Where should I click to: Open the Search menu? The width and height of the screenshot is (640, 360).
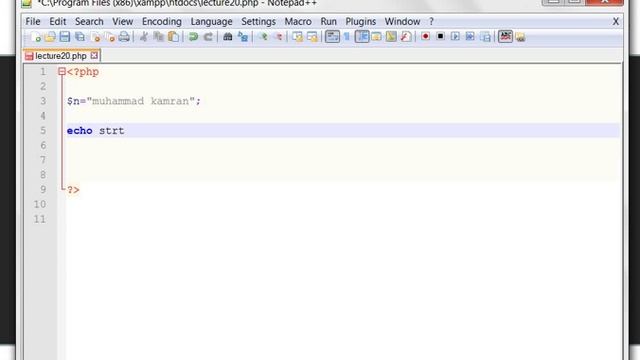click(x=89, y=21)
